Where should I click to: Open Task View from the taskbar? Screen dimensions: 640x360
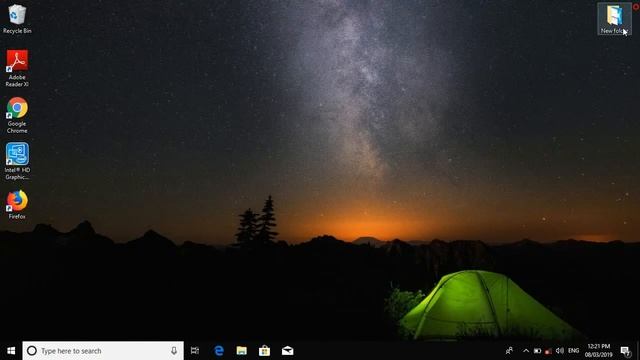click(195, 351)
